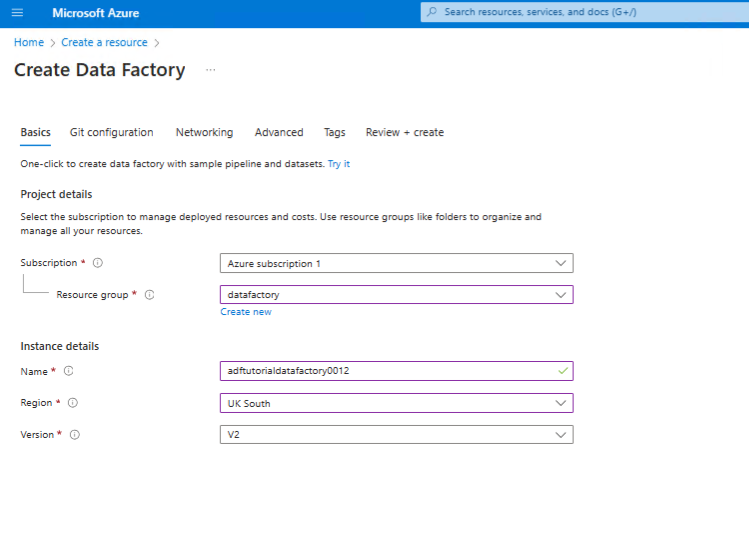This screenshot has height=542, width=749.
Task: Show info tooltip for Name
Action: pos(68,371)
